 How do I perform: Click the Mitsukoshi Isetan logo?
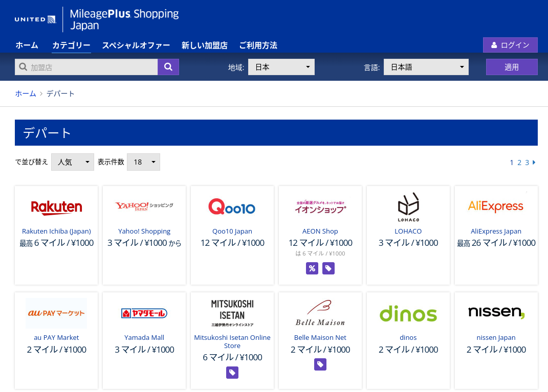click(x=232, y=313)
